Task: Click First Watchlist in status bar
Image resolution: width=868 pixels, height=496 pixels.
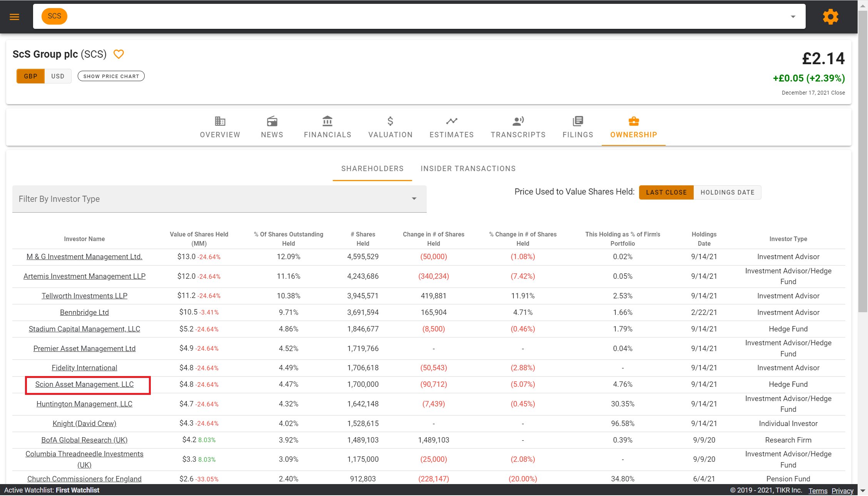Action: tap(77, 490)
